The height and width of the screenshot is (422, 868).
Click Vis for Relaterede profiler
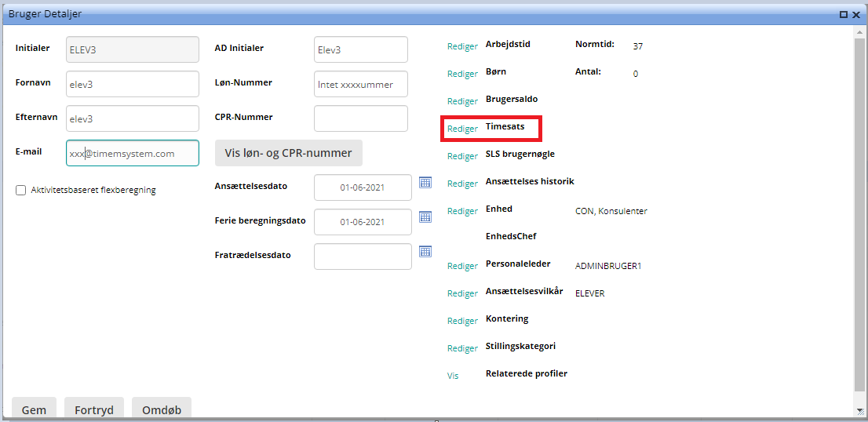pos(453,376)
